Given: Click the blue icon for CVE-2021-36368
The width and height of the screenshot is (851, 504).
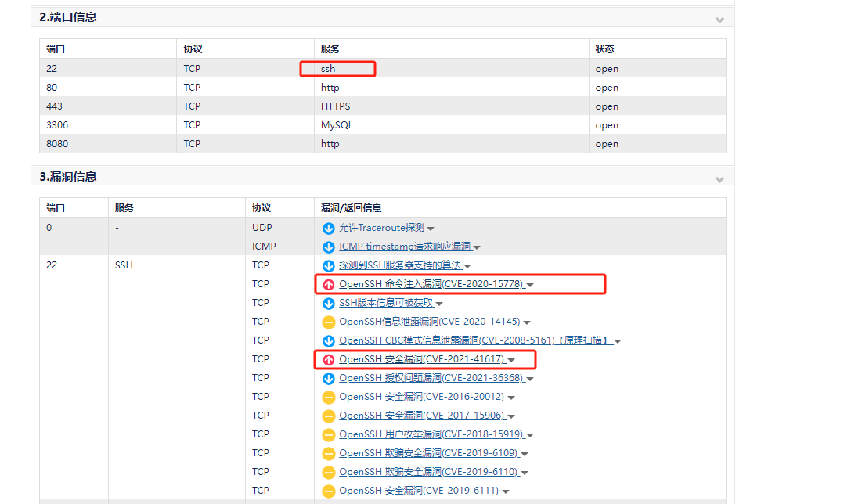Looking at the screenshot, I should pos(328,379).
